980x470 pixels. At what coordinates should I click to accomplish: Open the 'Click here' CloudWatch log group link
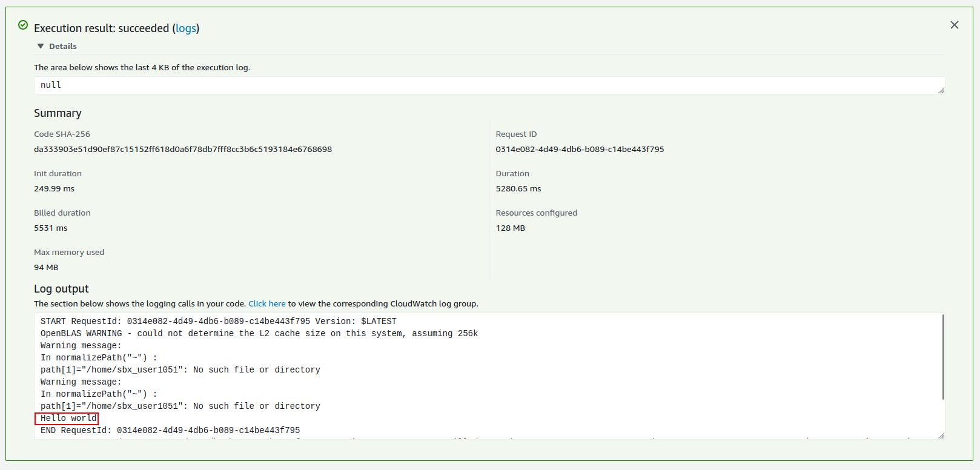tap(267, 304)
